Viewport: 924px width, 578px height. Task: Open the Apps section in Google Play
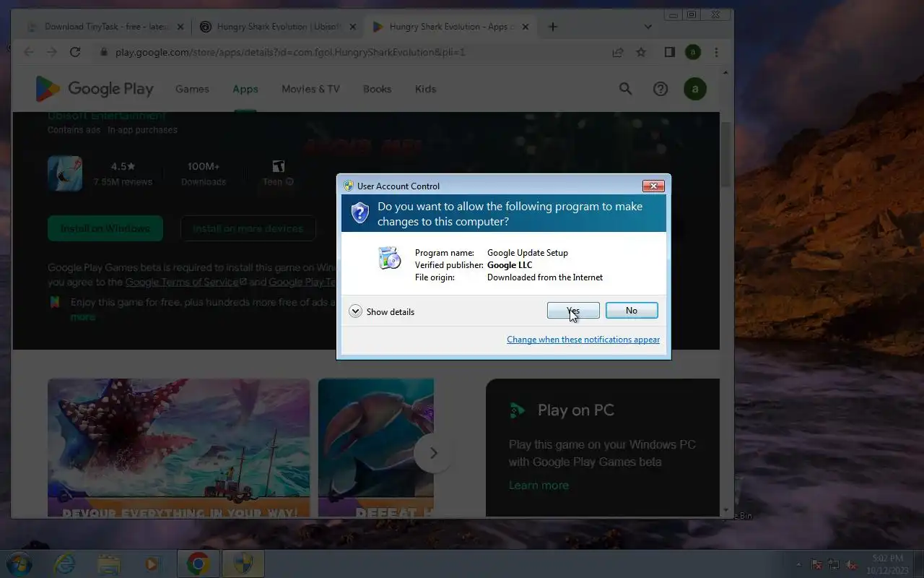coord(245,89)
